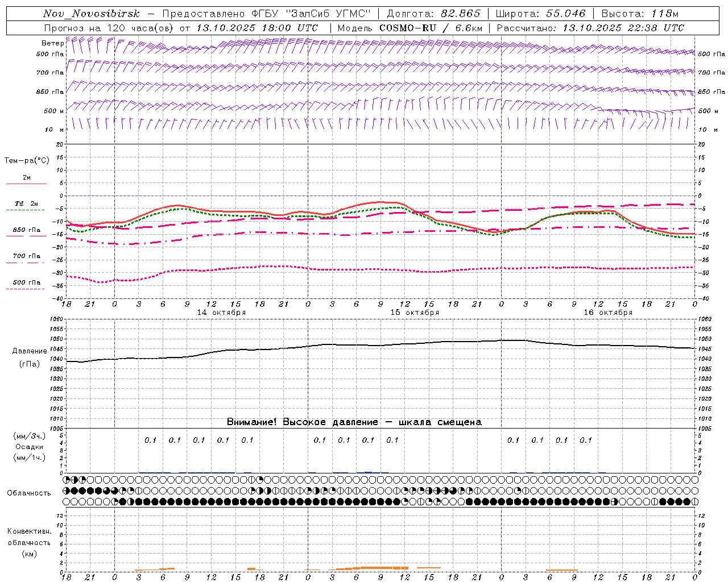Click the Осадки precipitation label
The image size is (728, 582).
(30, 447)
